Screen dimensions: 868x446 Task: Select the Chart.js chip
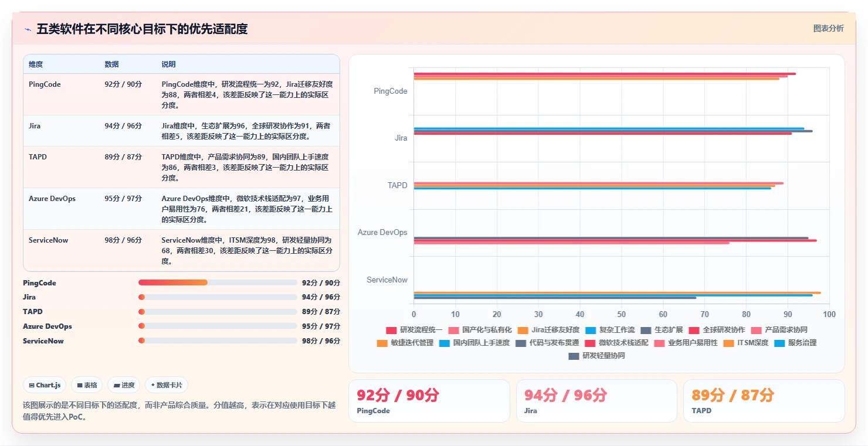tap(45, 385)
